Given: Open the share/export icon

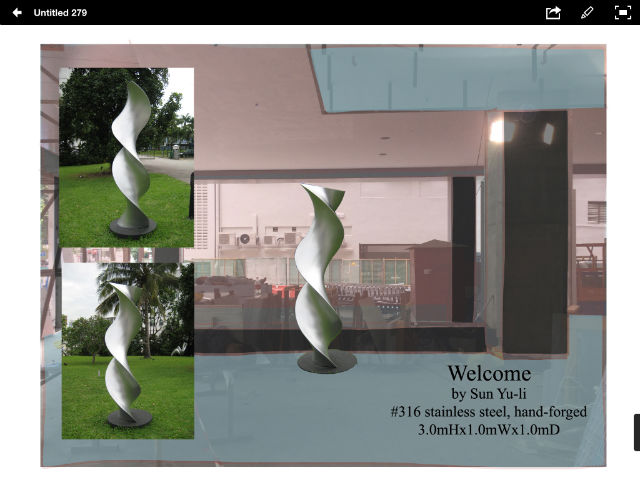Looking at the screenshot, I should (x=553, y=13).
